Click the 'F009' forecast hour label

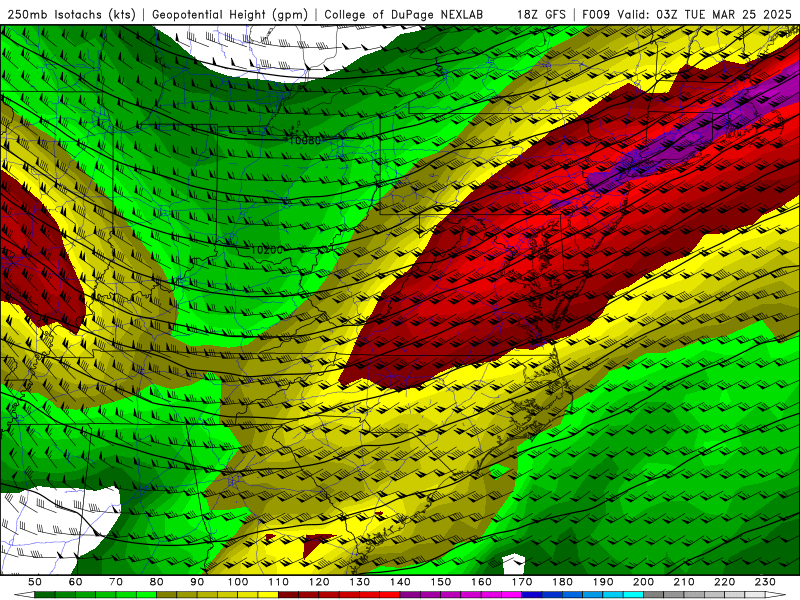pos(596,14)
